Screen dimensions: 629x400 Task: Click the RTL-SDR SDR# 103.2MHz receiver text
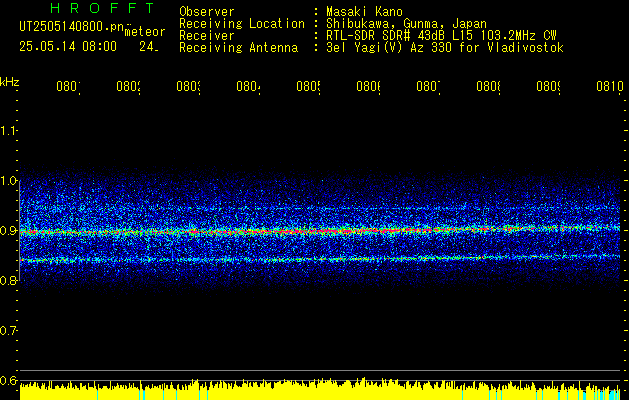click(x=441, y=36)
